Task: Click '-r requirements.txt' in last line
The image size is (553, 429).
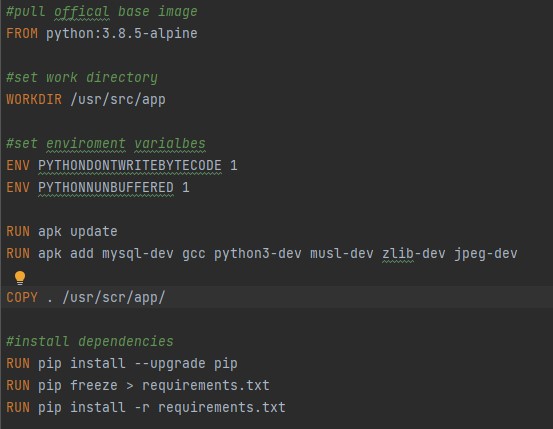Action: coord(210,407)
